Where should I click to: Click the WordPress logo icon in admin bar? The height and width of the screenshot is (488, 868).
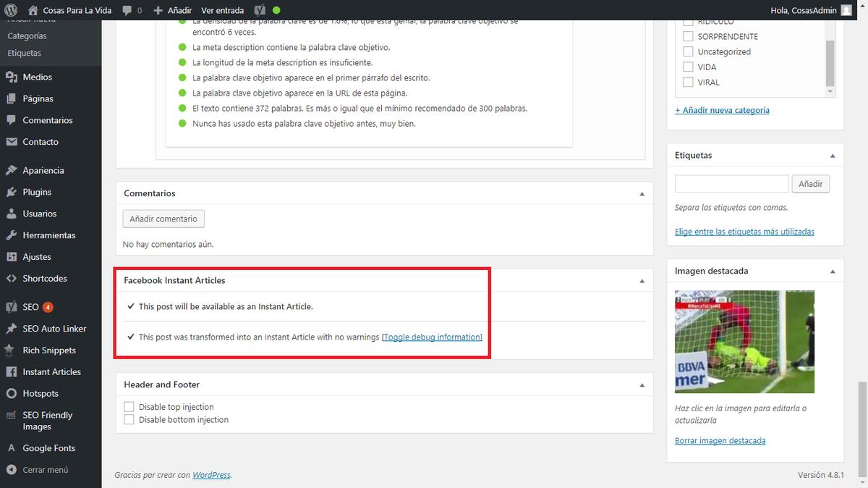pyautogui.click(x=11, y=10)
